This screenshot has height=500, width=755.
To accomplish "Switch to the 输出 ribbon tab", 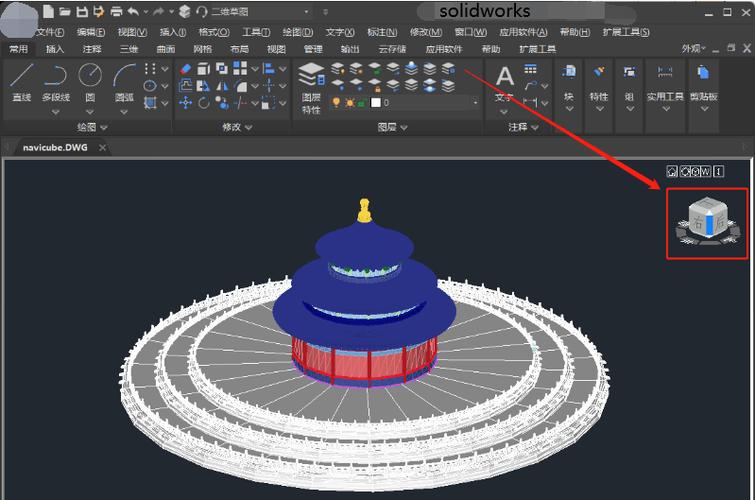I will pos(350,49).
